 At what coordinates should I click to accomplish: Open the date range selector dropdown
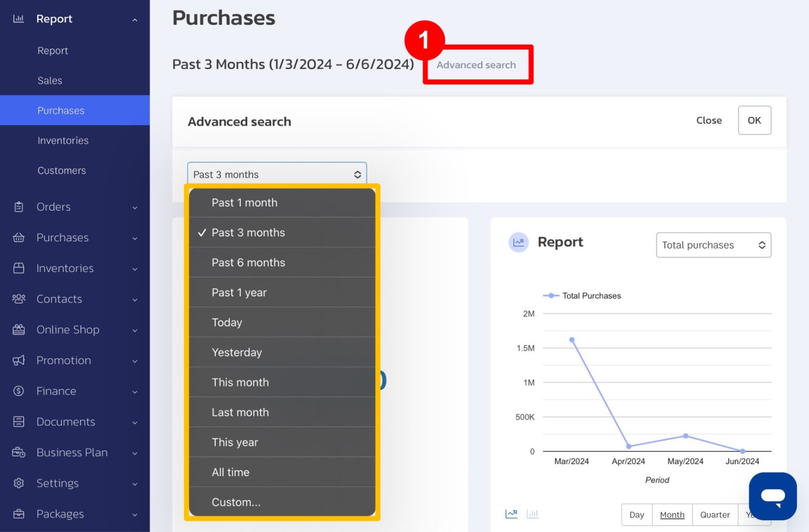[277, 174]
